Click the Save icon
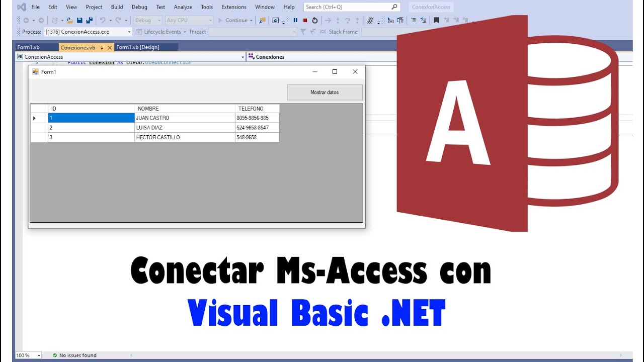 click(x=79, y=20)
